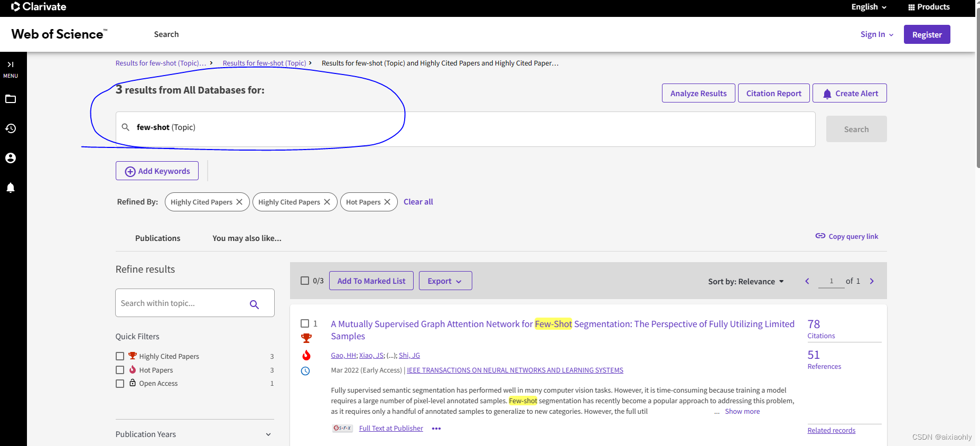
Task: Click search icon in Search within topic
Action: point(254,304)
